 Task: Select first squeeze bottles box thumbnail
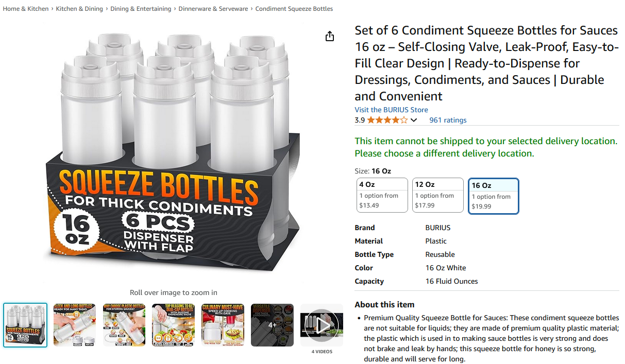(25, 325)
